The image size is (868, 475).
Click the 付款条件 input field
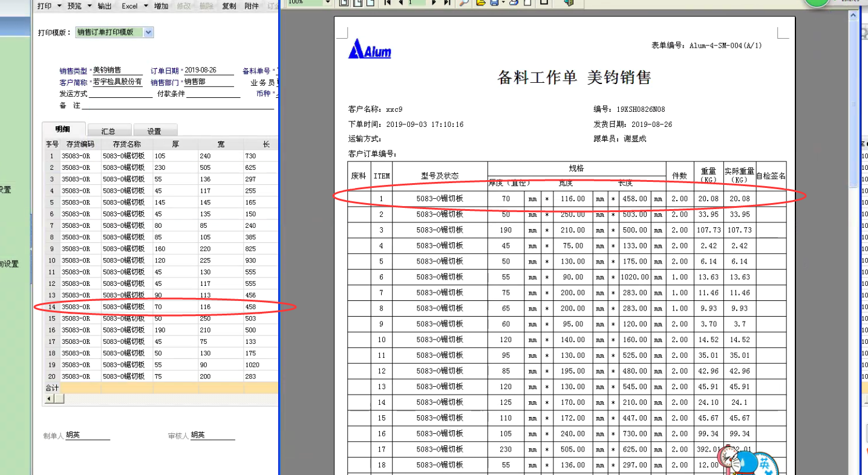214,94
